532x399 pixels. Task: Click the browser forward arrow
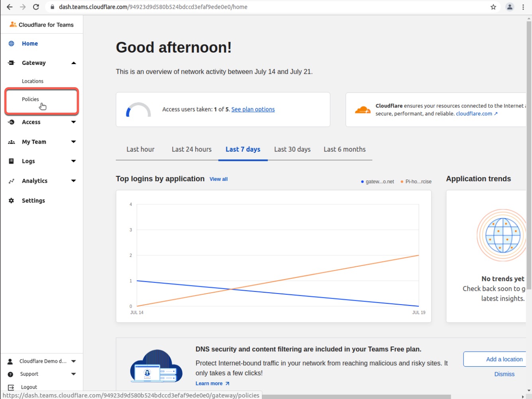[23, 7]
